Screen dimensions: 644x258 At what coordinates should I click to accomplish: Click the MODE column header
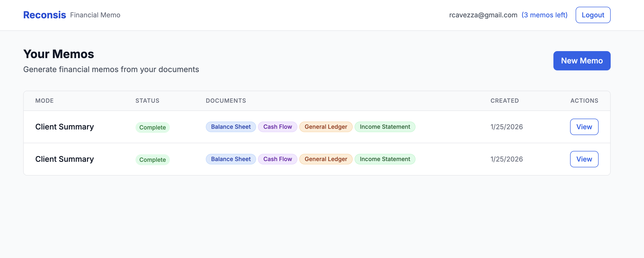[44, 101]
